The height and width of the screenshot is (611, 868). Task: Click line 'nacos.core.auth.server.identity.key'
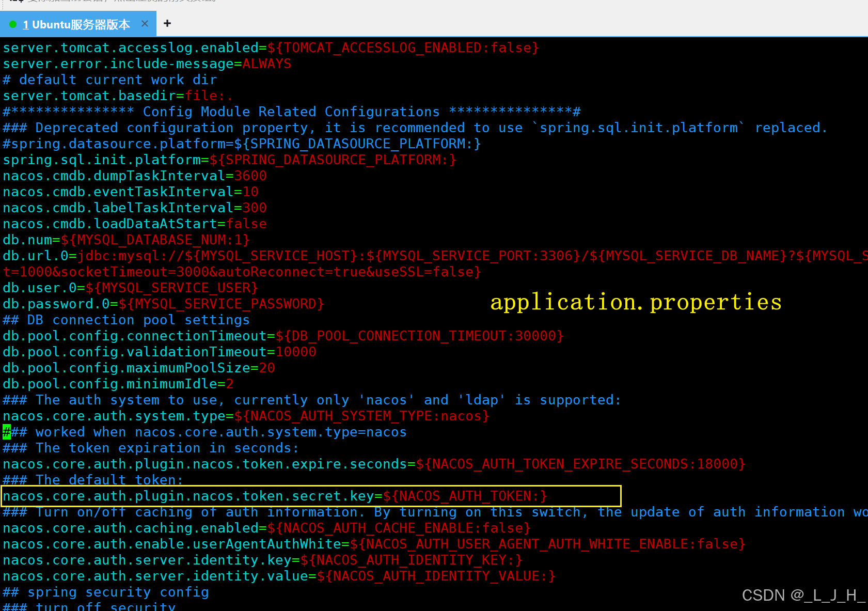pos(263,560)
